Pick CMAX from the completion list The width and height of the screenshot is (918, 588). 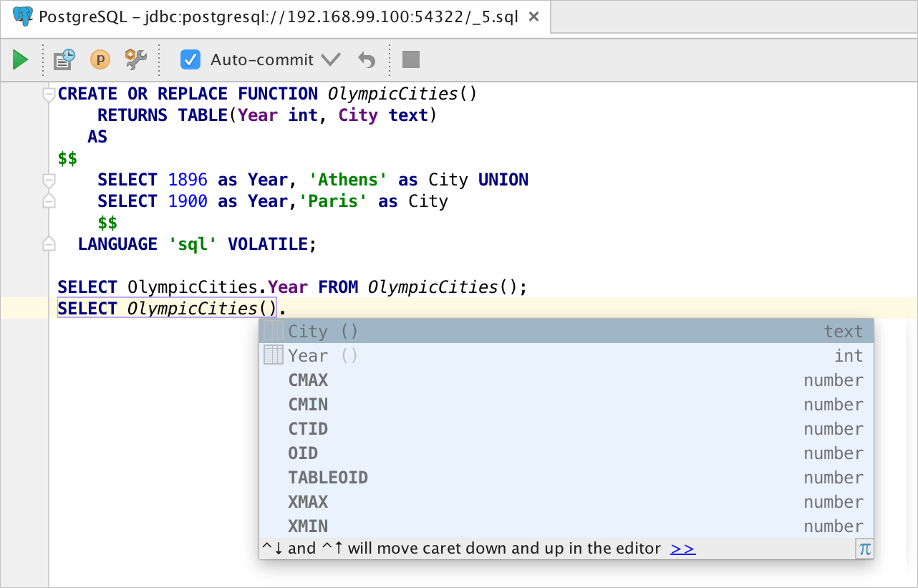pyautogui.click(x=566, y=380)
